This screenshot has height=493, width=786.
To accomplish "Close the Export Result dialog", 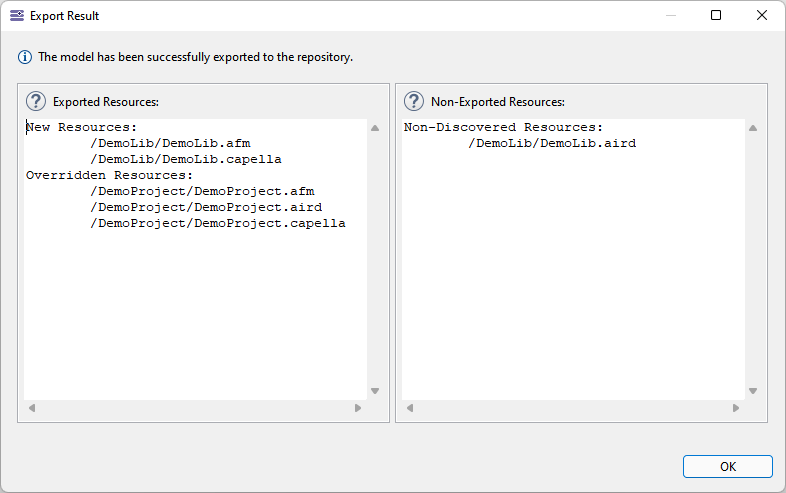I will (x=762, y=16).
